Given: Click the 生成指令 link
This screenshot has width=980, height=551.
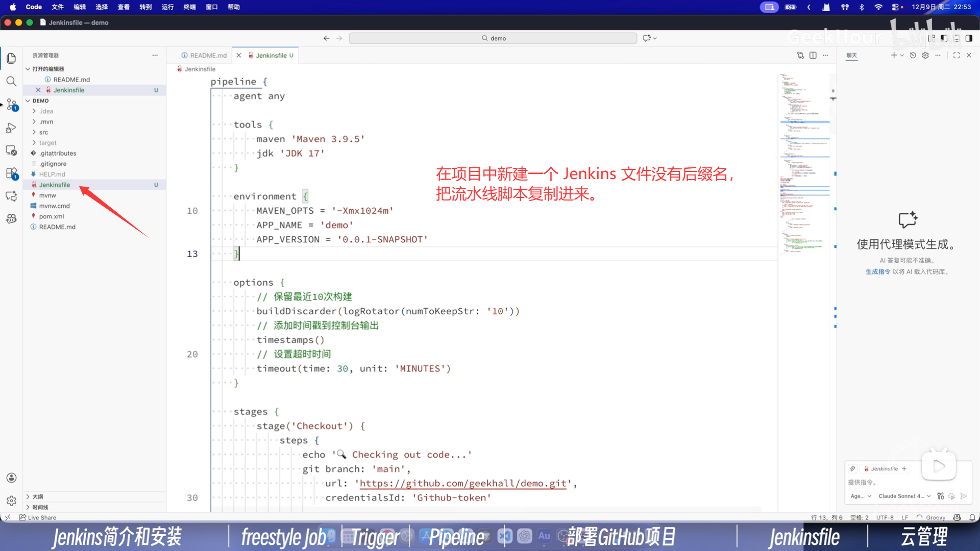Looking at the screenshot, I should (x=877, y=271).
